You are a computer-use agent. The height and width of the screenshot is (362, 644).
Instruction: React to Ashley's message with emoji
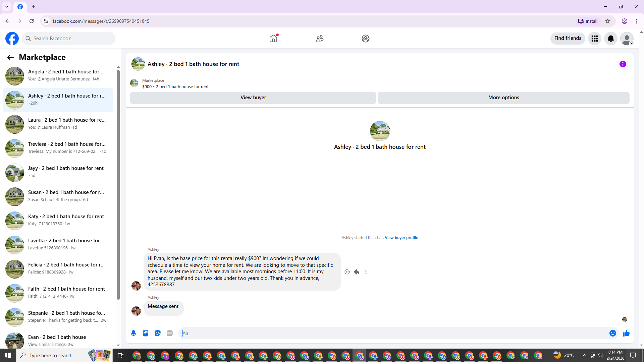point(347,272)
